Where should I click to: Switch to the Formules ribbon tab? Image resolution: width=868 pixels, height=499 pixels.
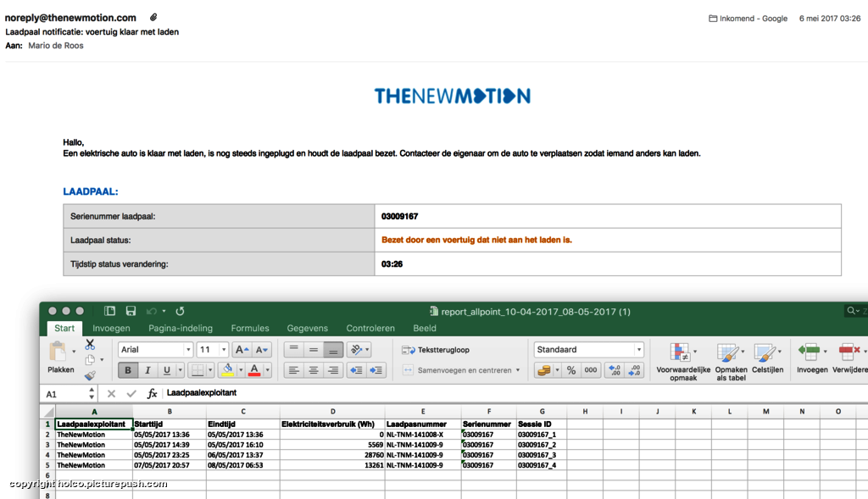(250, 328)
